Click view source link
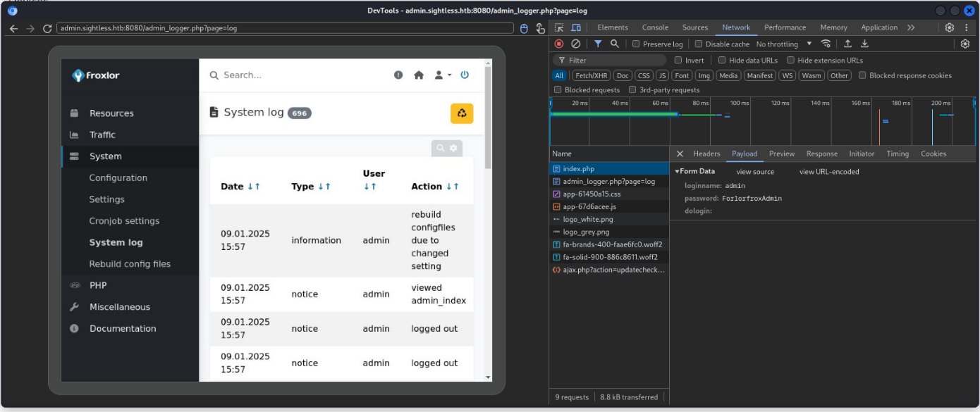980x412 pixels. (x=755, y=172)
